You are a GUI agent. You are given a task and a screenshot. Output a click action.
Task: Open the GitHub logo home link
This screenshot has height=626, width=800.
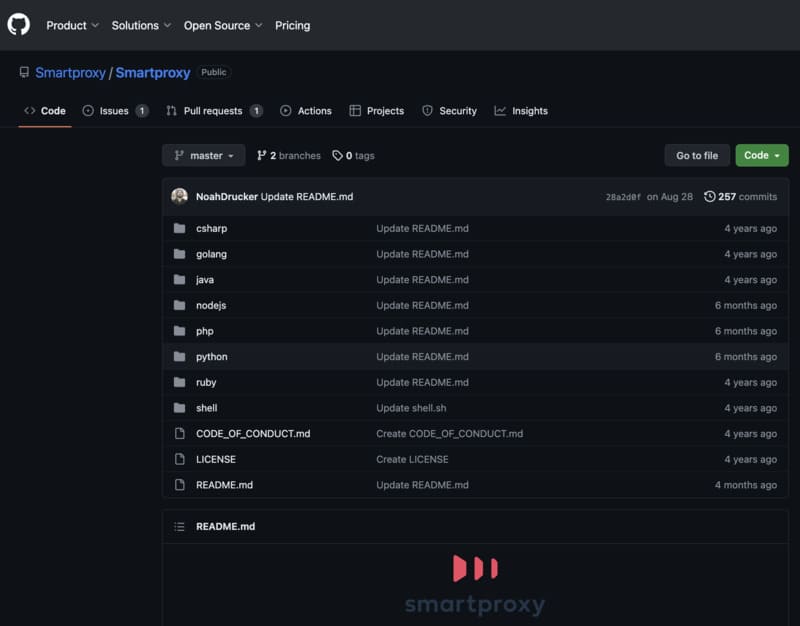18,24
